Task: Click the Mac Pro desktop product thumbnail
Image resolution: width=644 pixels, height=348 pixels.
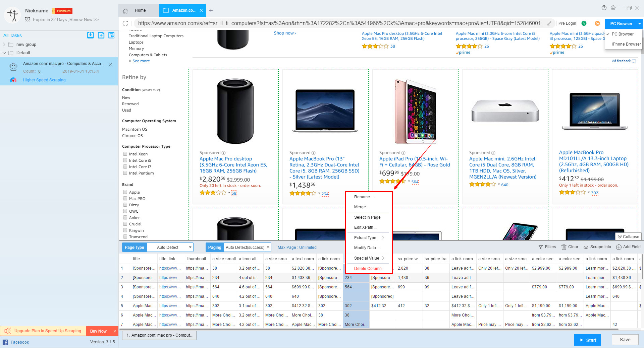Action: click(235, 111)
